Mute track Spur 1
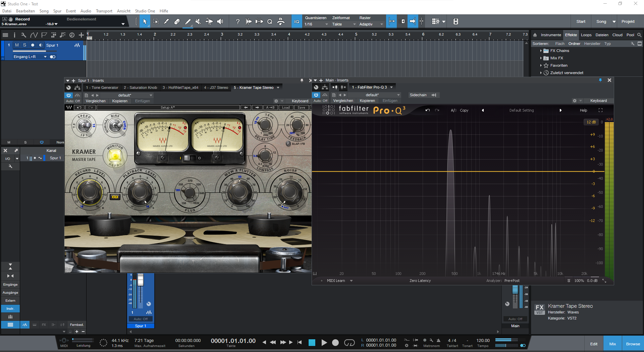The image size is (644, 352). pos(17,45)
